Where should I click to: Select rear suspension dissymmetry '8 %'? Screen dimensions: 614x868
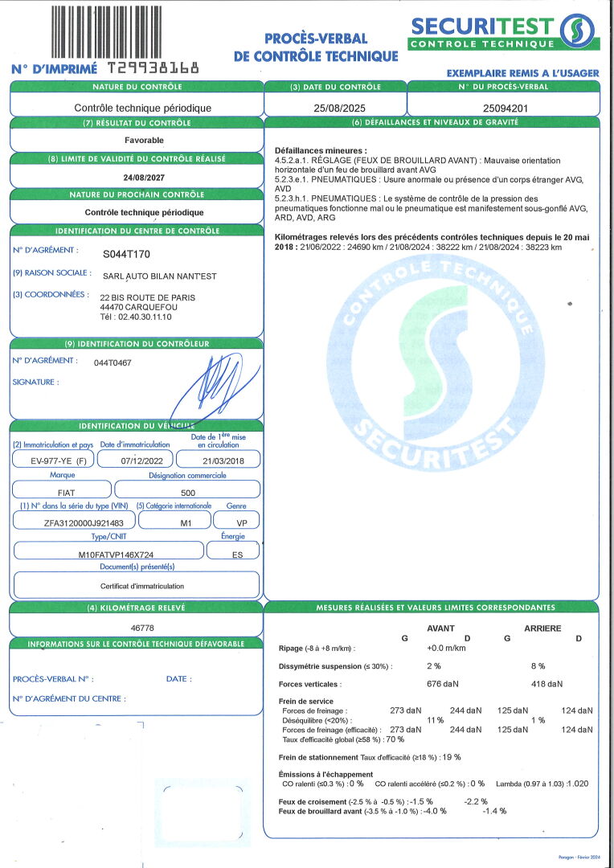click(538, 666)
